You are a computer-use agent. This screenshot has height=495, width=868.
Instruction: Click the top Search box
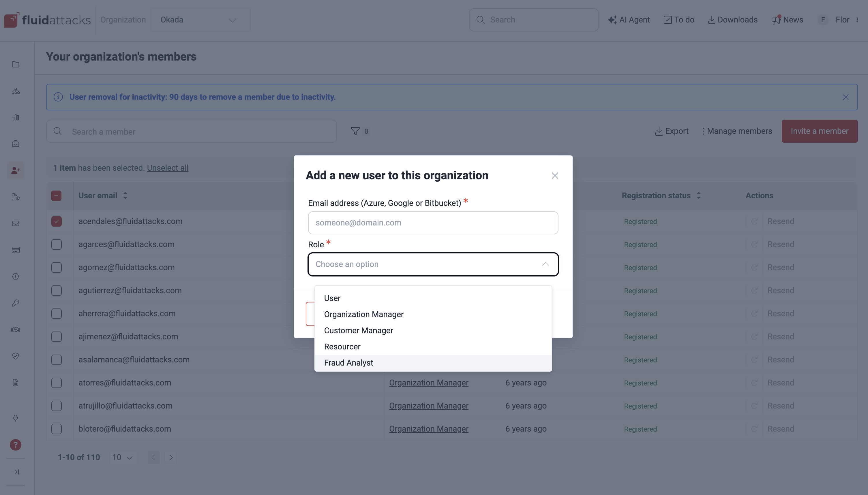[x=534, y=20]
